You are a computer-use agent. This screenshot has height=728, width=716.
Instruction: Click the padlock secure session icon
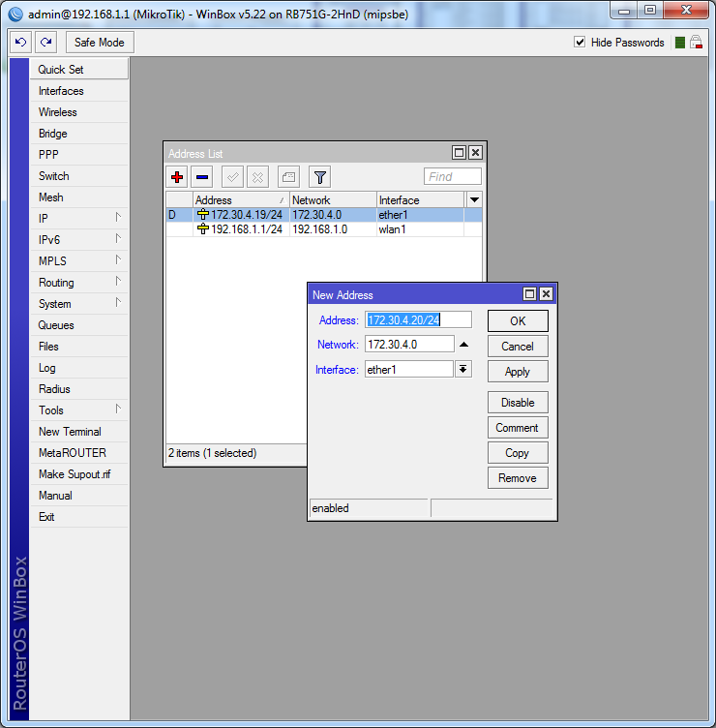point(696,43)
